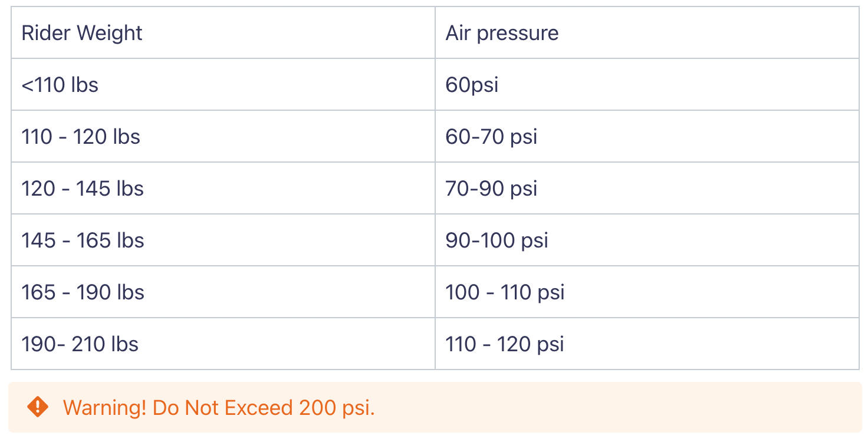Select the 70-90 psi cell
The image size is (868, 442).
coord(491,189)
